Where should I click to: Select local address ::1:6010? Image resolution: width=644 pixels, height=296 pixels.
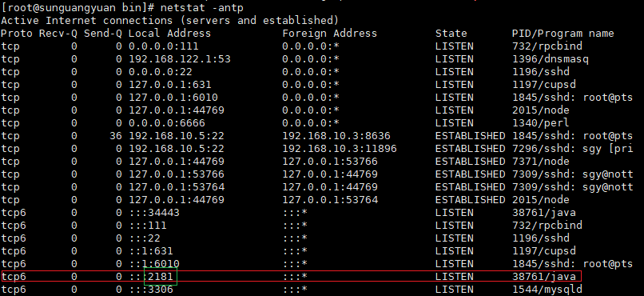[x=154, y=263]
